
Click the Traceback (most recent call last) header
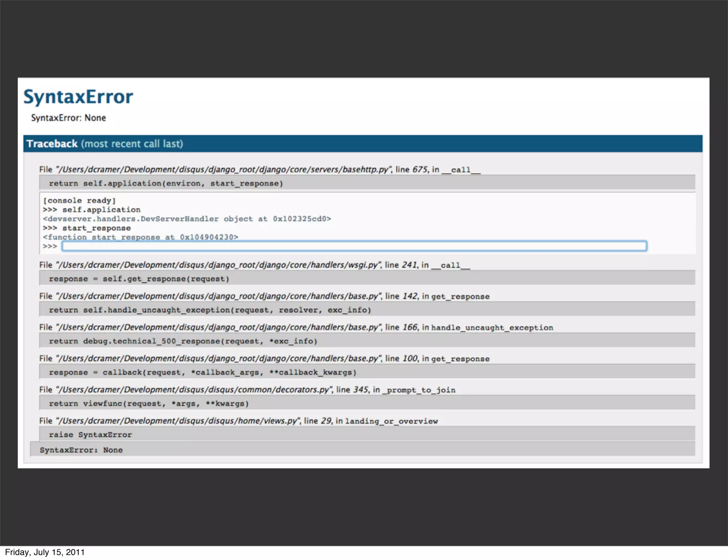point(105,144)
